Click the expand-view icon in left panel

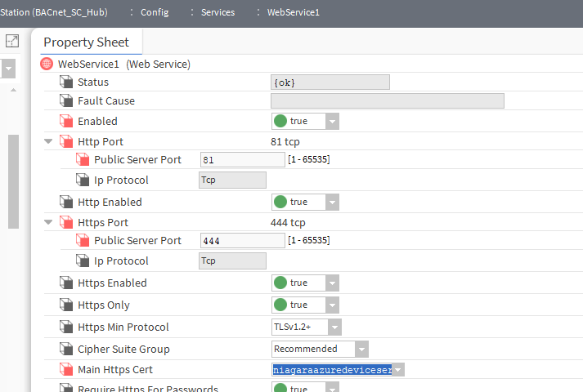click(12, 41)
